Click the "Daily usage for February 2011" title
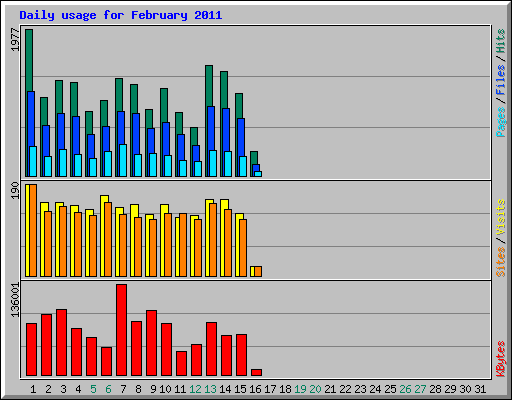The width and height of the screenshot is (512, 400). (121, 16)
